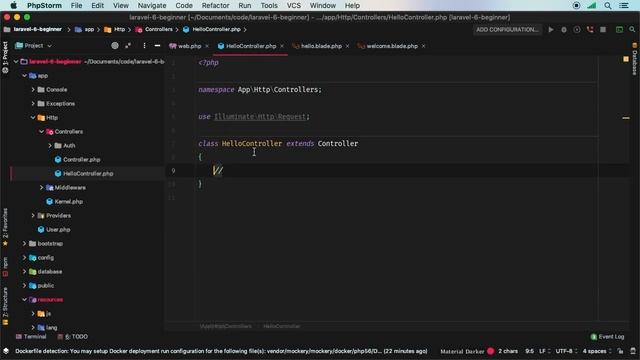Expand the Providers folder
The width and height of the screenshot is (640, 360).
coord(33,216)
